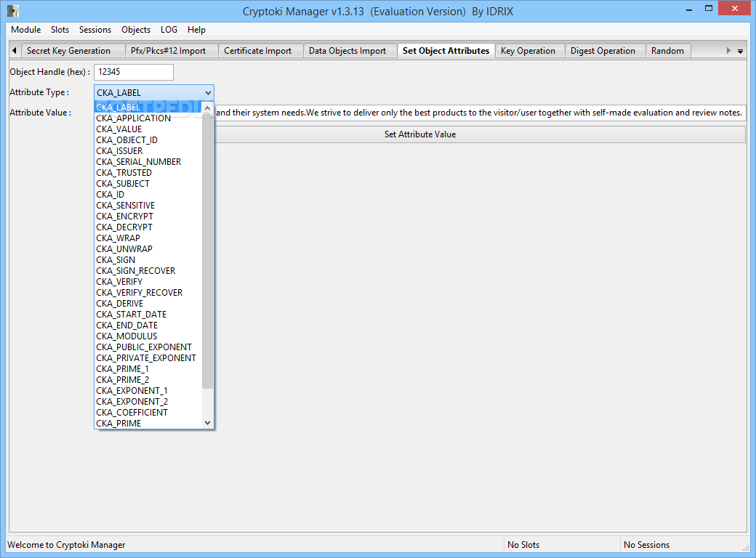Open the Sessions menu
This screenshot has width=756, height=558.
click(x=95, y=30)
